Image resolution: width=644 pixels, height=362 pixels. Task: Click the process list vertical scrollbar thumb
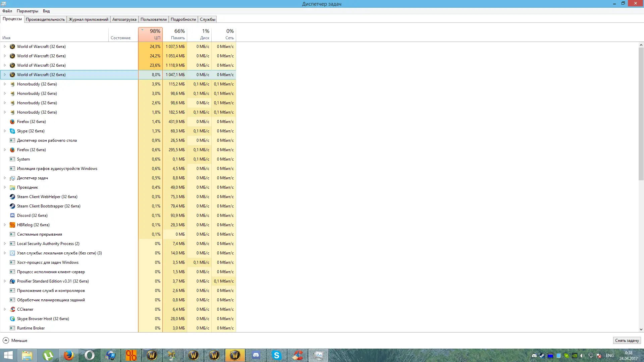point(641,114)
